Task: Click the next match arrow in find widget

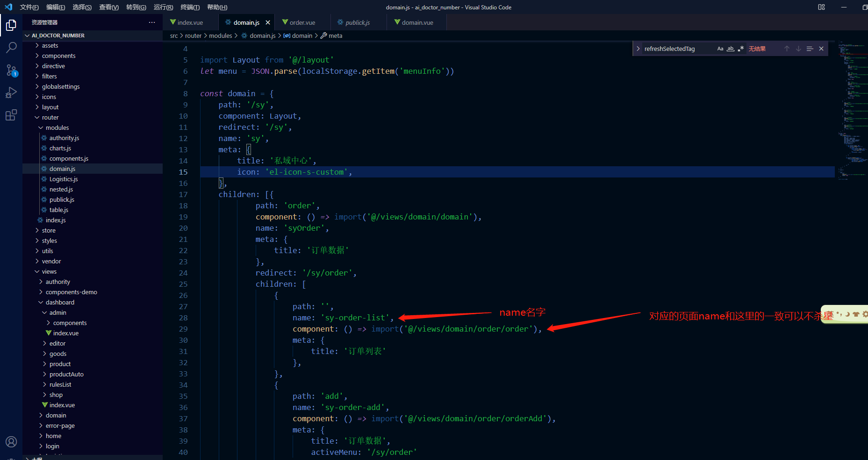Action: coord(798,48)
